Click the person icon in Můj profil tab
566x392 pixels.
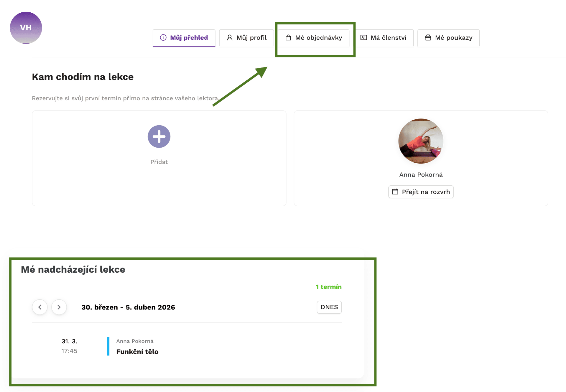pos(229,38)
